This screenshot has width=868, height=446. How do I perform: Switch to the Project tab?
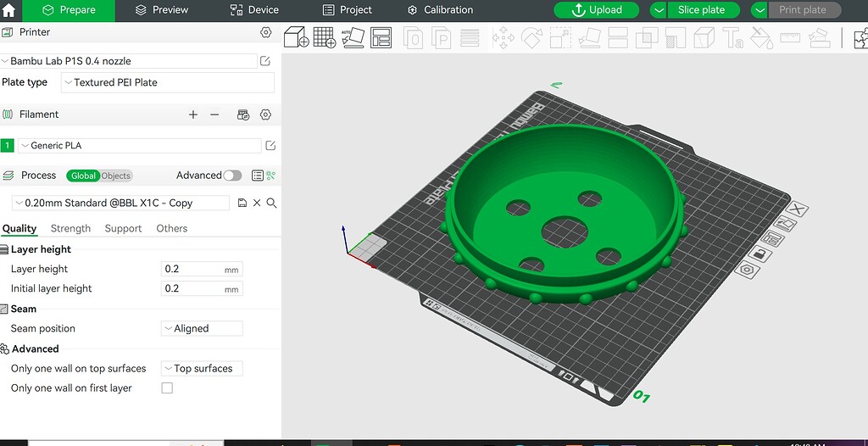(348, 10)
